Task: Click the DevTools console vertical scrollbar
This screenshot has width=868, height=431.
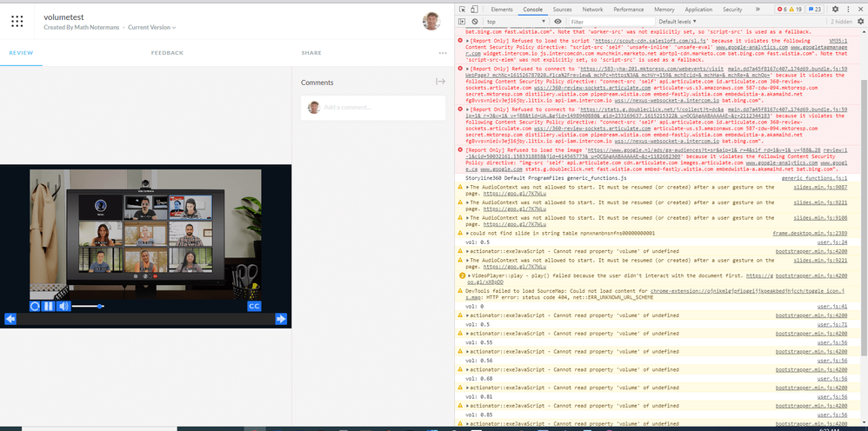Action: click(865, 217)
